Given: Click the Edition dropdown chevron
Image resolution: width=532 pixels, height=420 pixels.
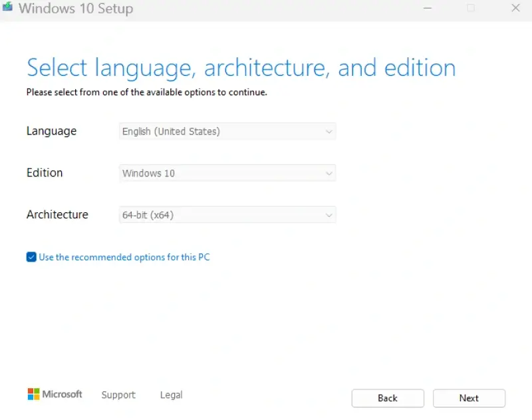Looking at the screenshot, I should click(329, 173).
